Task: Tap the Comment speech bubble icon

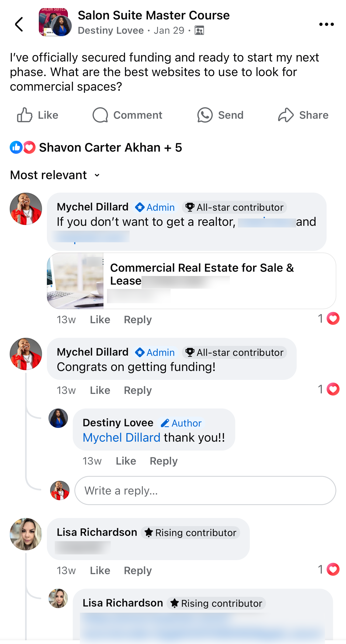Action: [100, 115]
